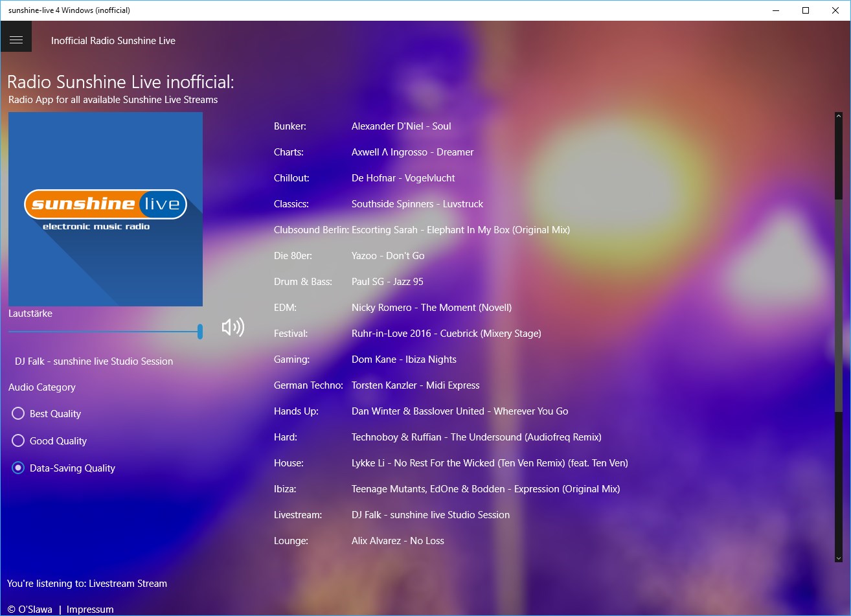This screenshot has height=616, width=851.
Task: Click track Technoboy & Ruffian - The Undersound
Action: pyautogui.click(x=477, y=437)
